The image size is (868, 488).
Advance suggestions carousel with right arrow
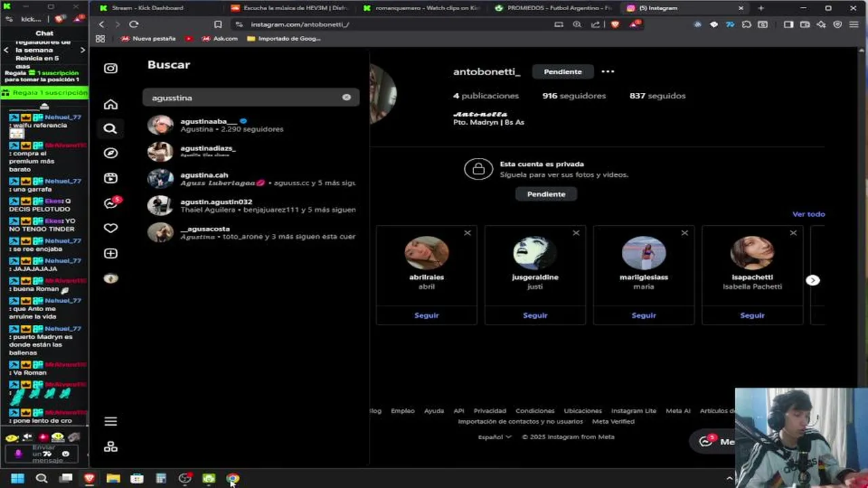(x=813, y=280)
